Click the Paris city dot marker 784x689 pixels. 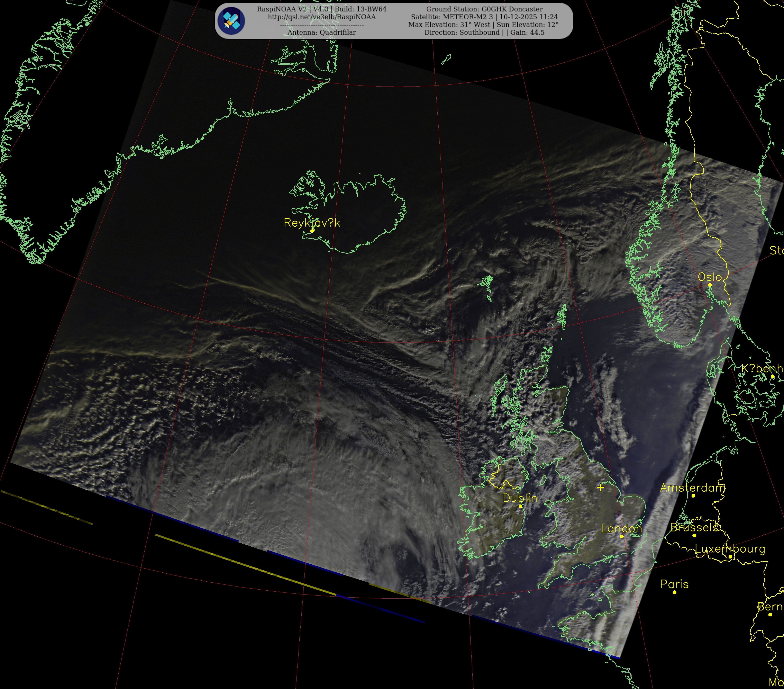674,592
